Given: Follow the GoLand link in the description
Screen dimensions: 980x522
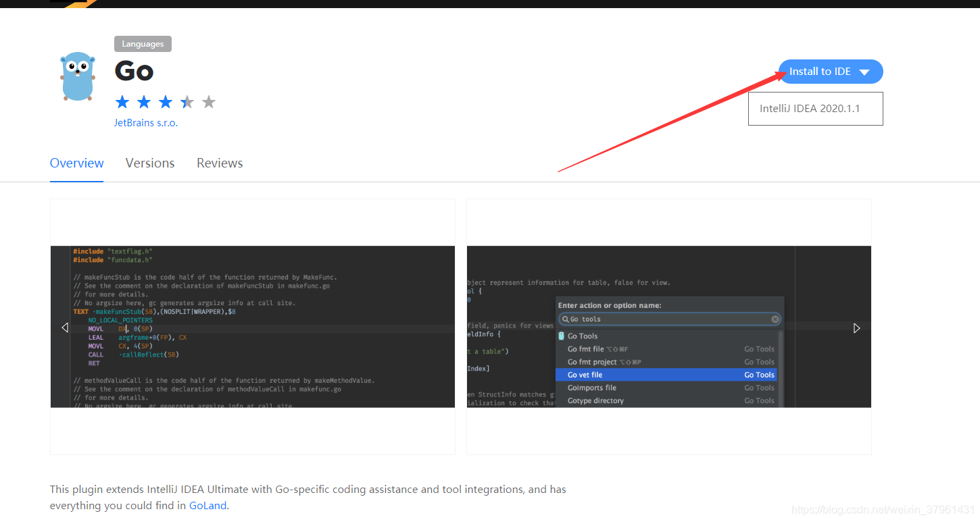Looking at the screenshot, I should point(208,506).
